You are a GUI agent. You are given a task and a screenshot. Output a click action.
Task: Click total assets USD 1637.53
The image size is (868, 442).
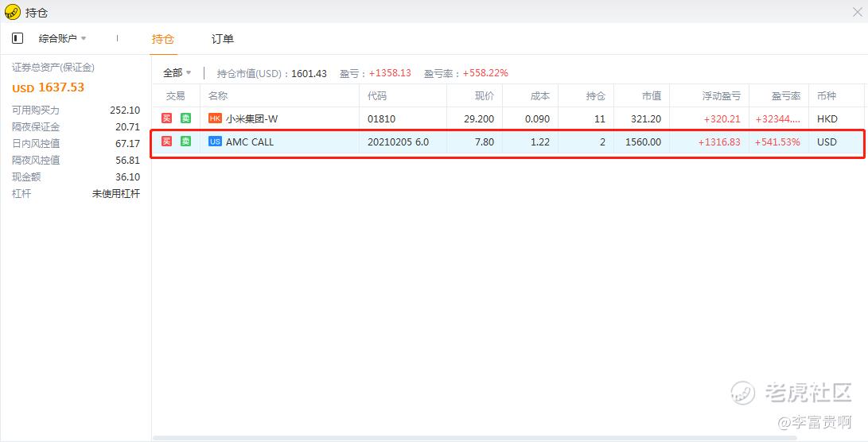click(49, 87)
